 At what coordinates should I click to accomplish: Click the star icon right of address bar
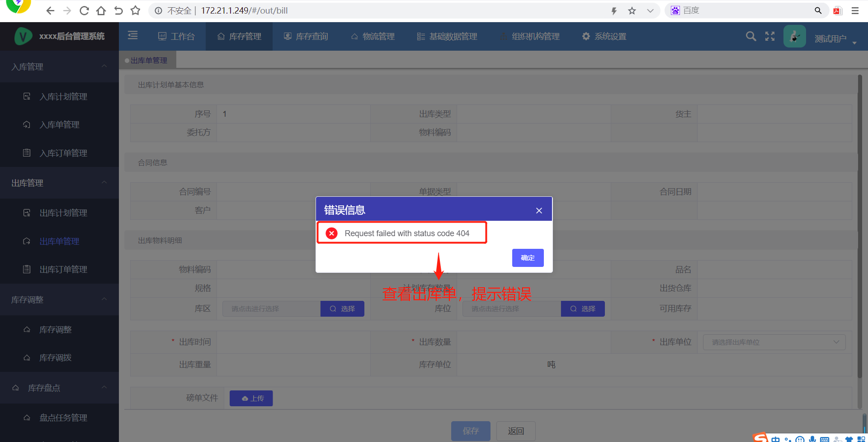click(x=632, y=11)
